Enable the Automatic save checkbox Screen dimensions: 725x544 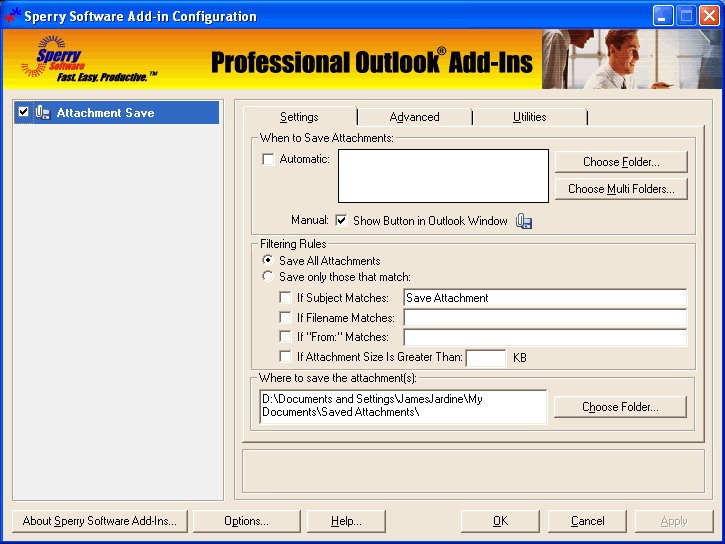pyautogui.click(x=268, y=159)
